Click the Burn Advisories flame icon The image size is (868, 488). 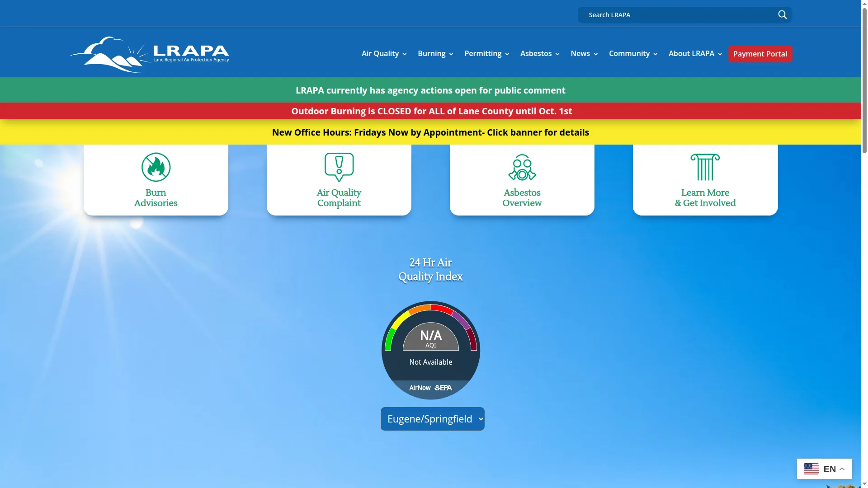[156, 167]
